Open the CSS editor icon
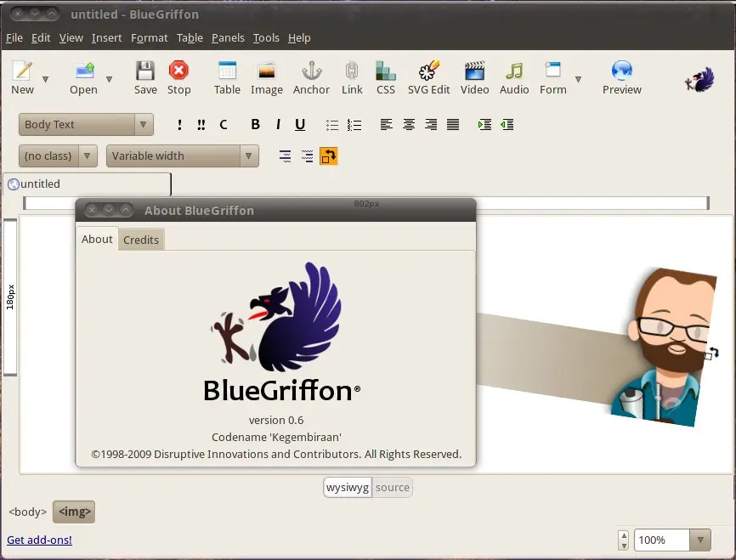 coord(386,71)
